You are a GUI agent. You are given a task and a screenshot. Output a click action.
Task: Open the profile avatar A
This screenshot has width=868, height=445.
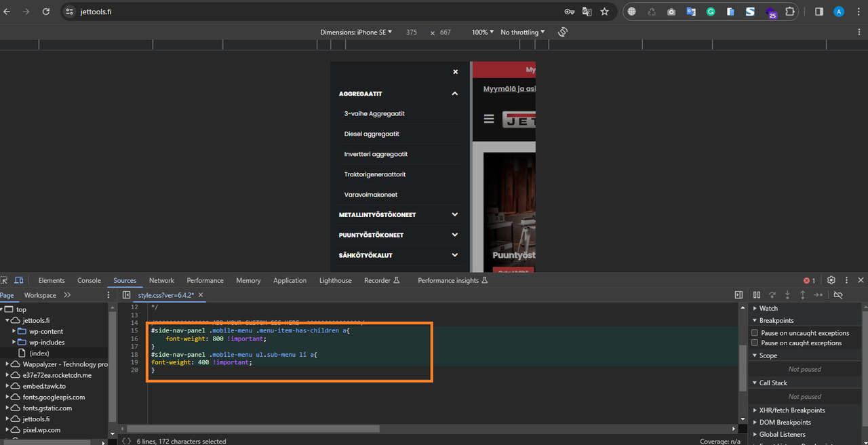(839, 12)
